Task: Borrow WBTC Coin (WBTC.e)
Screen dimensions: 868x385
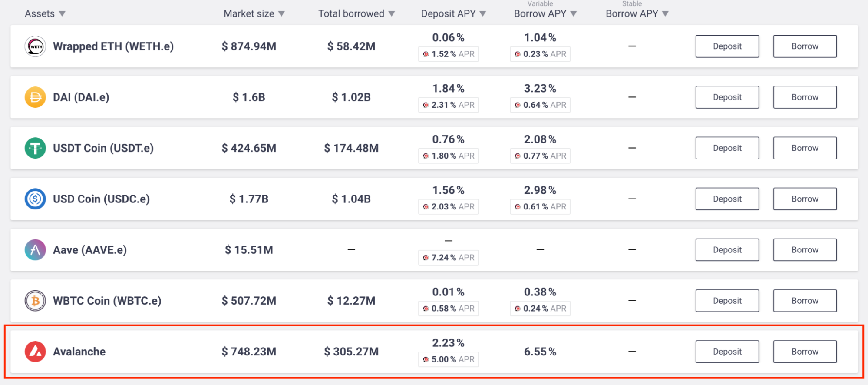Action: pyautogui.click(x=805, y=300)
